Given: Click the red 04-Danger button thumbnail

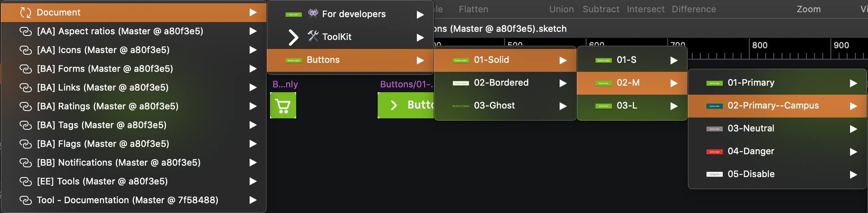Looking at the screenshot, I should (x=714, y=152).
